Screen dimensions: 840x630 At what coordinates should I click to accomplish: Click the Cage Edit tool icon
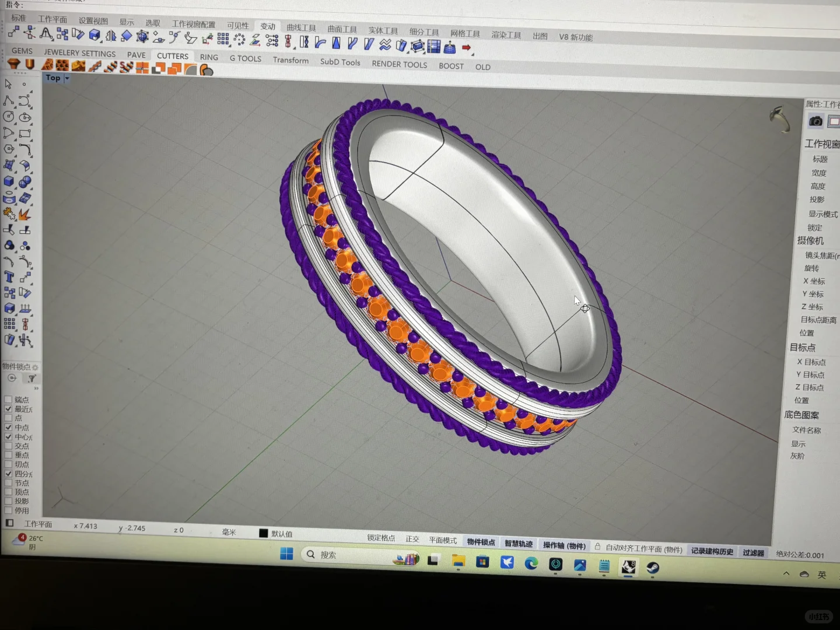pos(417,45)
